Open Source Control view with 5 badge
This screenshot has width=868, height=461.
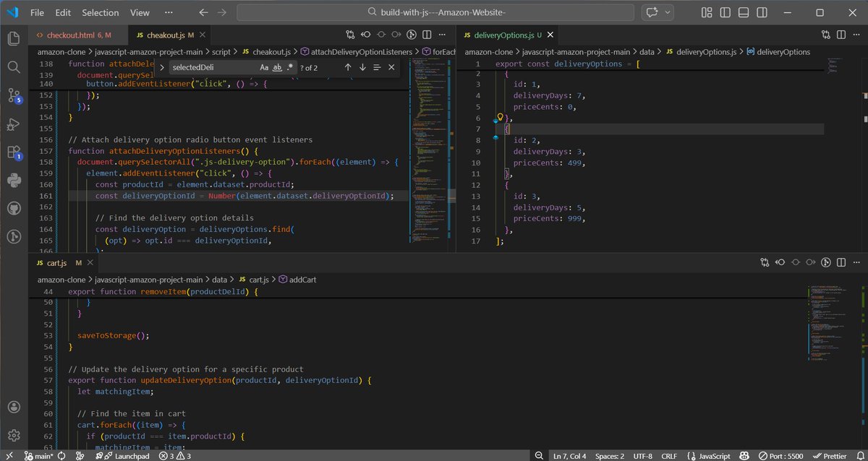pos(14,95)
